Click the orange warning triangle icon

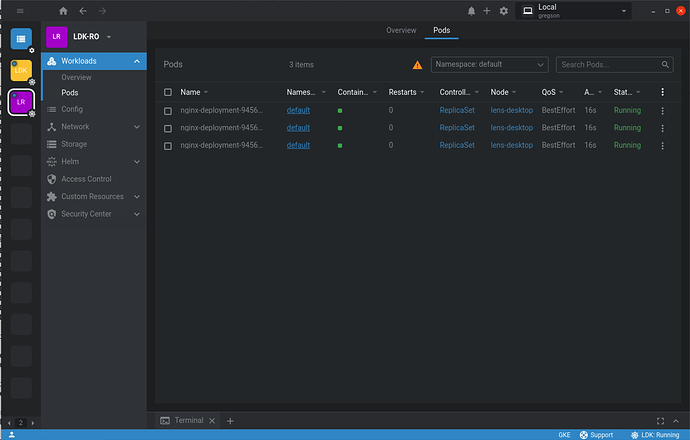click(417, 65)
